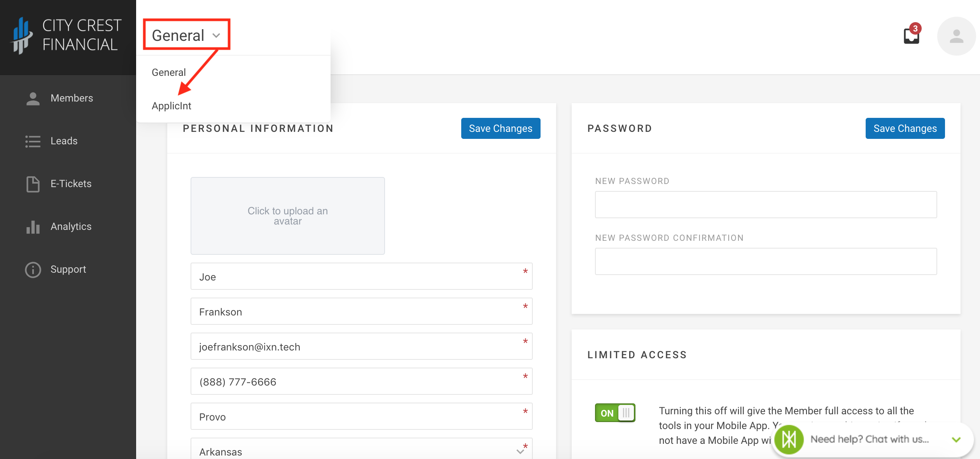Image resolution: width=980 pixels, height=459 pixels.
Task: Select ApplicInt from the dropdown menu
Action: pos(172,105)
